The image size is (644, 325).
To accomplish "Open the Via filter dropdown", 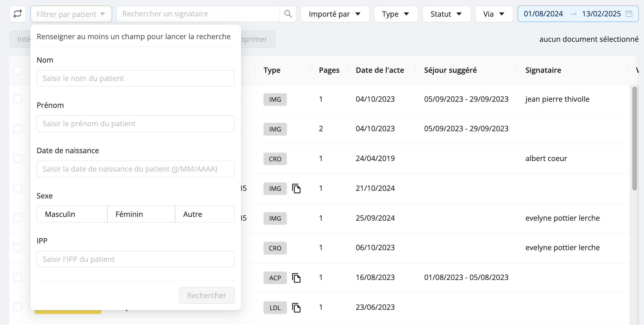I will [494, 14].
